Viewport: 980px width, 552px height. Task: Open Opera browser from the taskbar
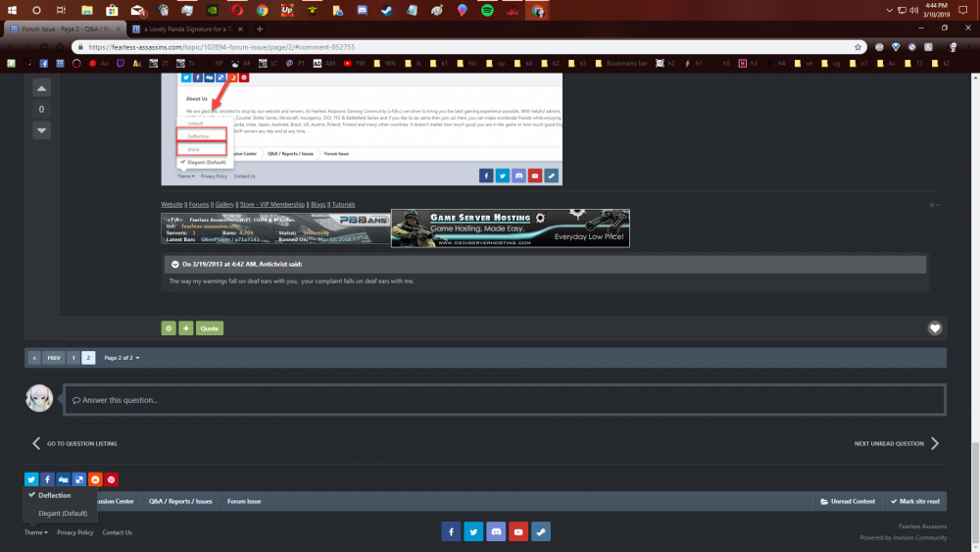237,11
